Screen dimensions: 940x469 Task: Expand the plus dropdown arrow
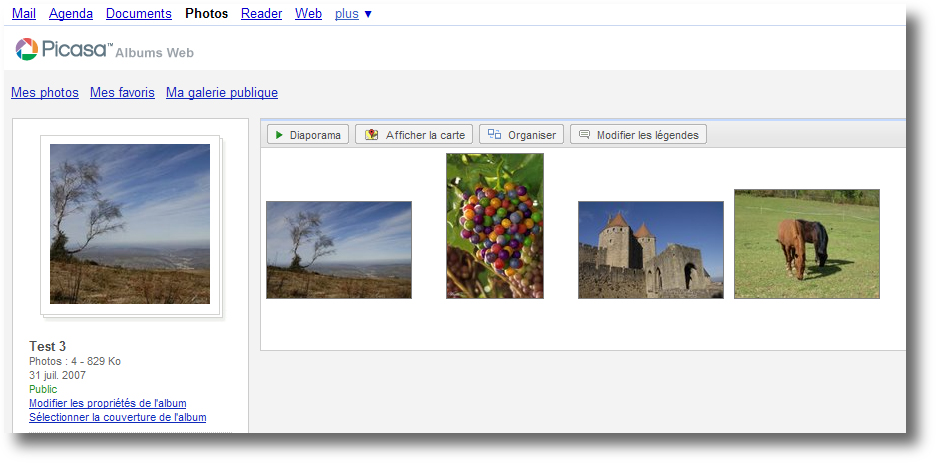[x=368, y=14]
